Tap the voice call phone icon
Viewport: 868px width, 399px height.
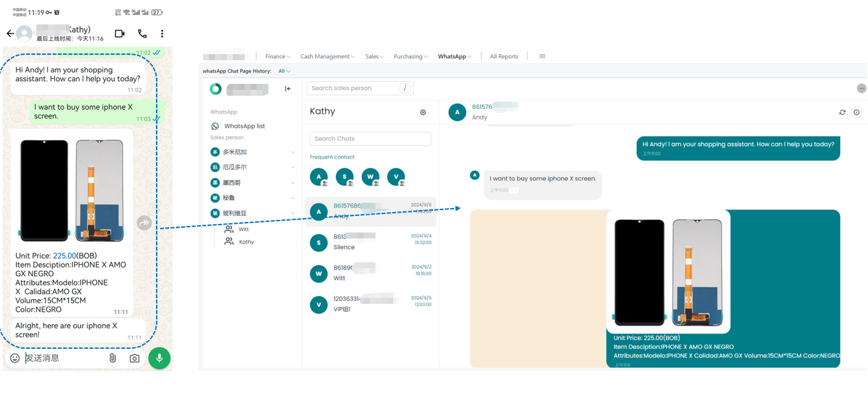[142, 34]
